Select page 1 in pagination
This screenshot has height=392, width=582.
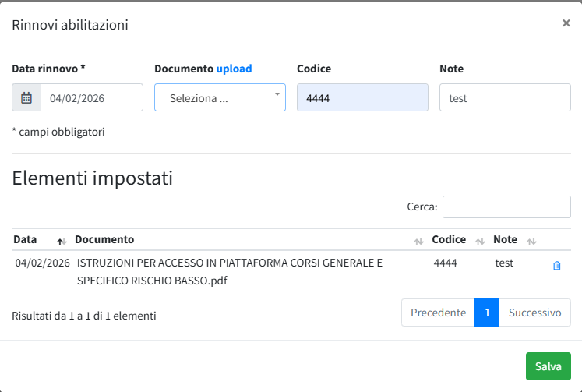click(487, 313)
